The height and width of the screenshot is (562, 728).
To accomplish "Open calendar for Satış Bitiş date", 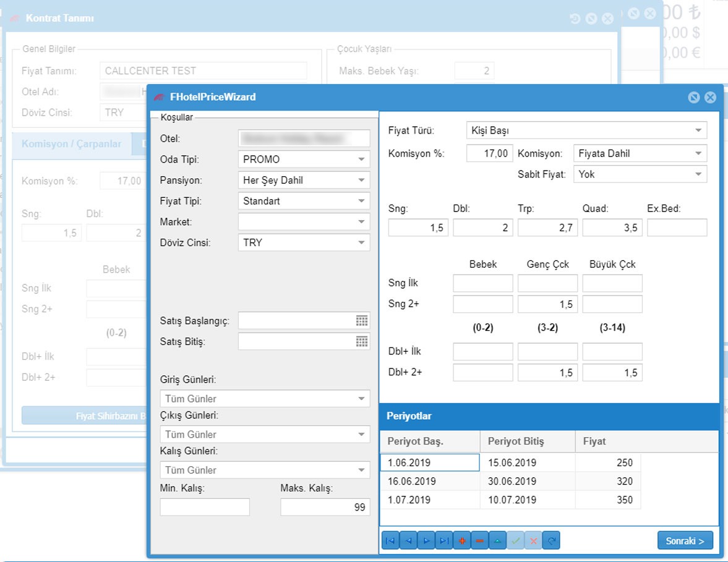I will pos(362,341).
